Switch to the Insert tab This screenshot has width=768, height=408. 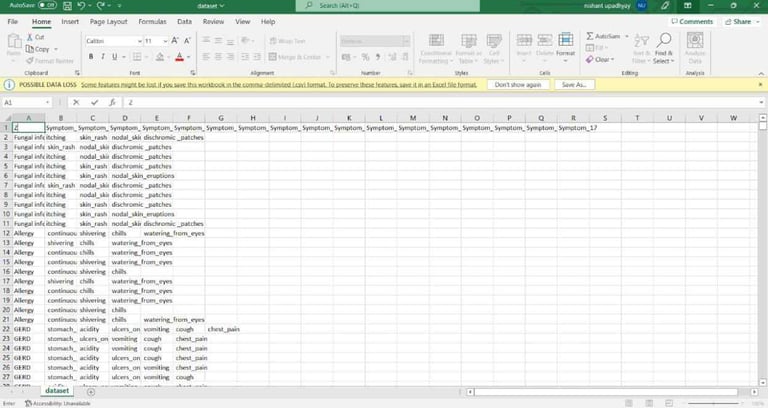pyautogui.click(x=70, y=22)
